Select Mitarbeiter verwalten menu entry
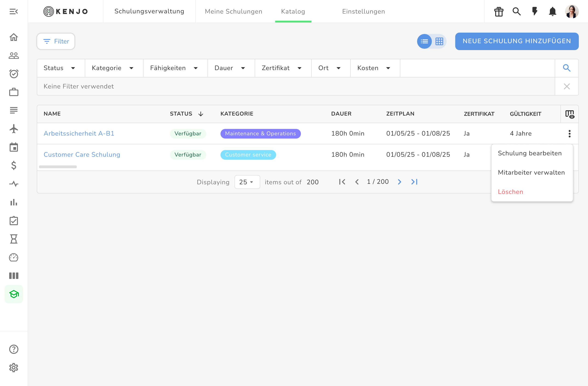588x386 pixels. pos(531,173)
